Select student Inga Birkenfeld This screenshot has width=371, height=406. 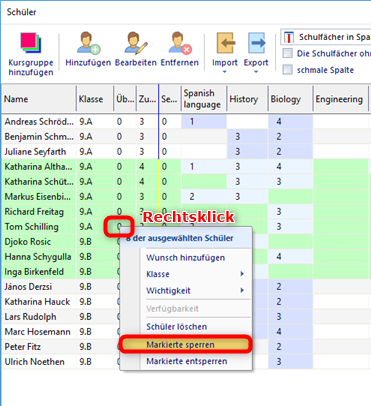[34, 272]
